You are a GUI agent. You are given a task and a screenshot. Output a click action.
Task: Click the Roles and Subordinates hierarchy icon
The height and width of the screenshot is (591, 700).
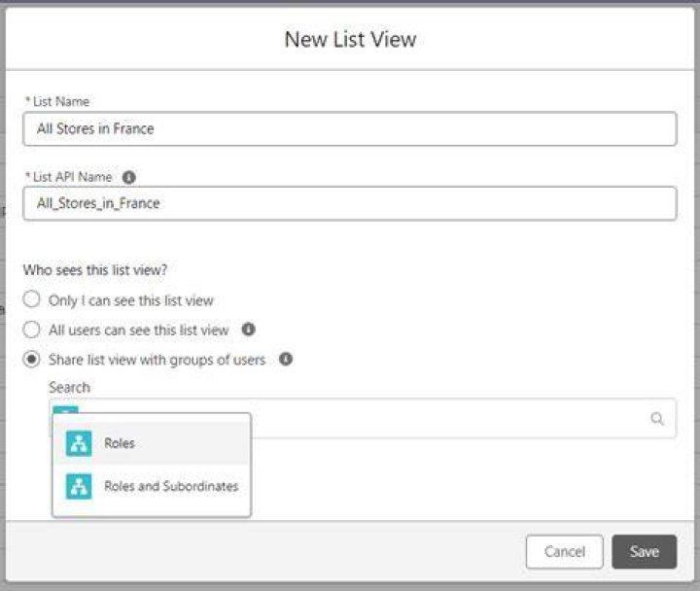79,486
